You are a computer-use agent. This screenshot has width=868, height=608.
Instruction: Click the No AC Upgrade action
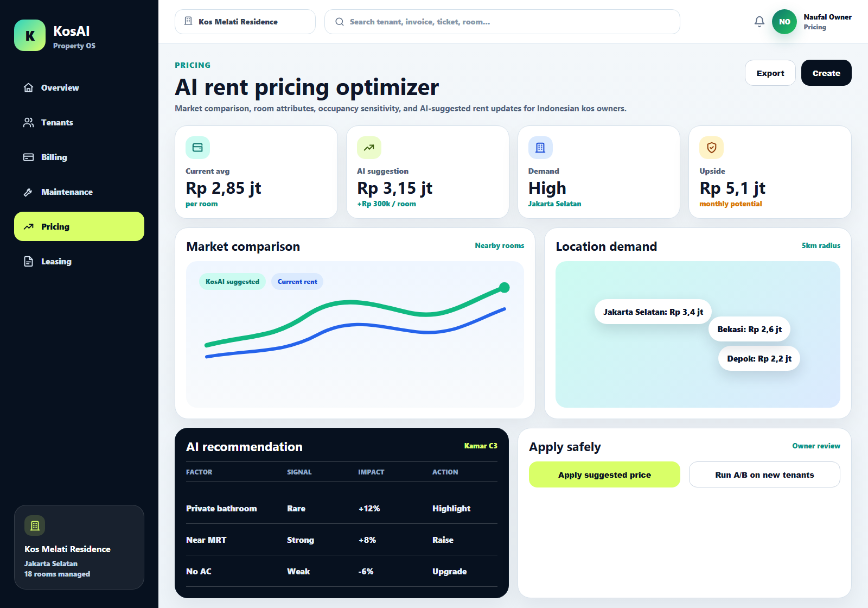449,572
